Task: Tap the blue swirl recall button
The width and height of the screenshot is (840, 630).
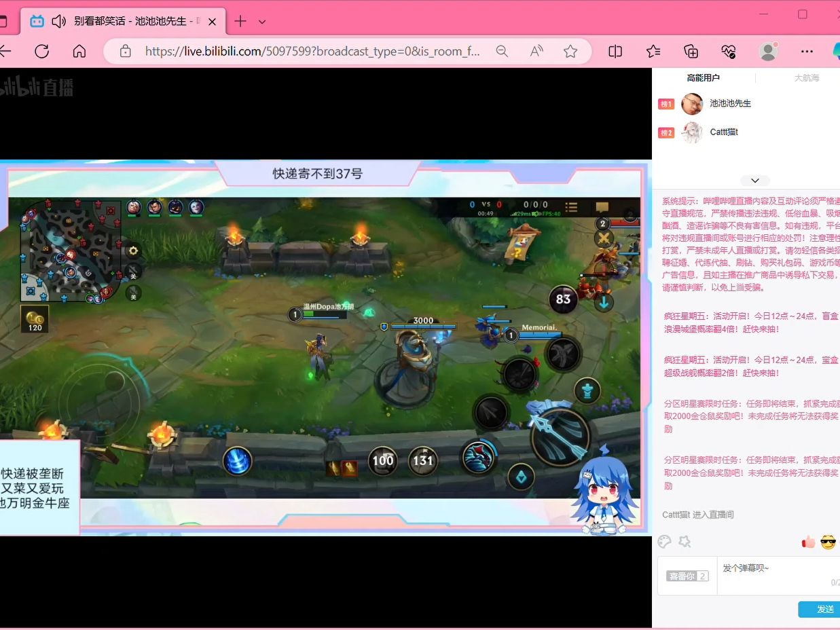Action: click(237, 461)
